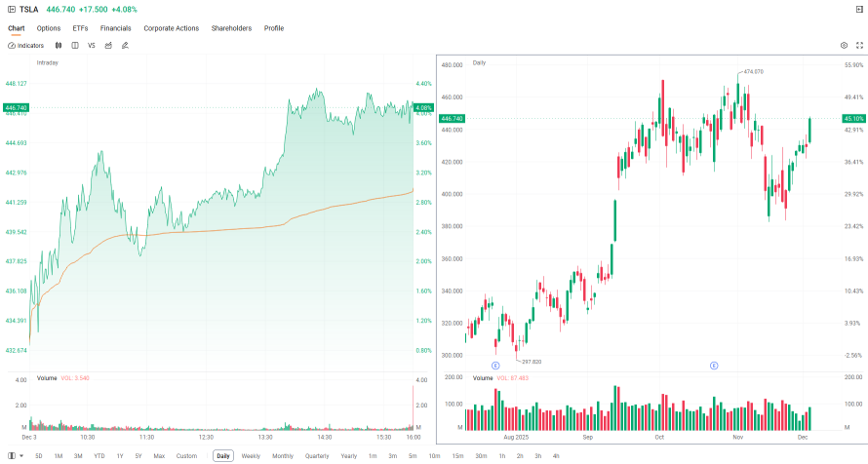The width and height of the screenshot is (868, 464).
Task: Select the 3h interval
Action: click(538, 456)
